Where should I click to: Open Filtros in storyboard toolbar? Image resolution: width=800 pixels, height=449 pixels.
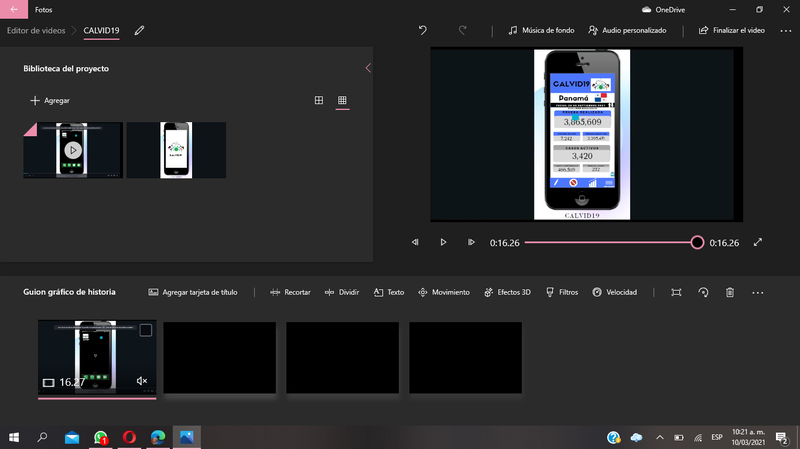(x=562, y=292)
